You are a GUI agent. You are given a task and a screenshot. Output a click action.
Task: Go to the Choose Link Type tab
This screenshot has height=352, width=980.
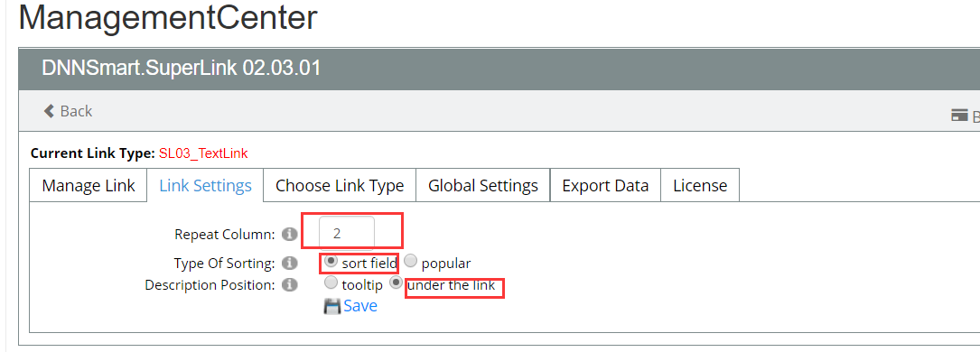pyautogui.click(x=340, y=185)
